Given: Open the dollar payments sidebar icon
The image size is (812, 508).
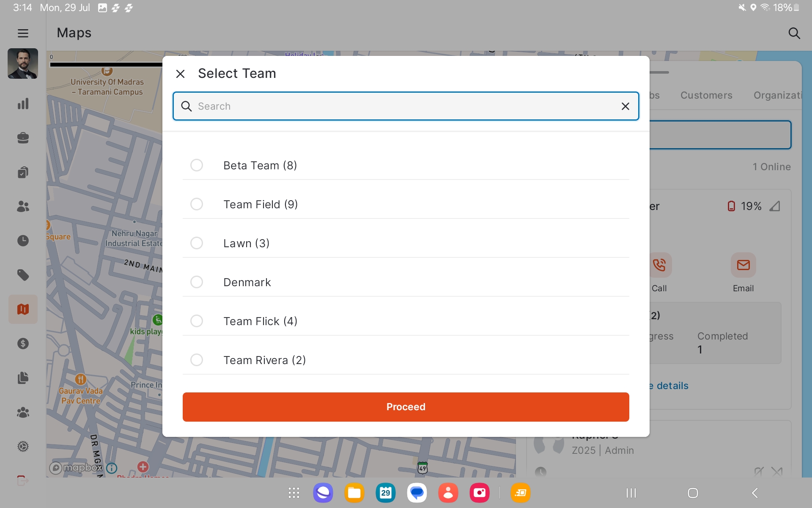Looking at the screenshot, I should (23, 343).
